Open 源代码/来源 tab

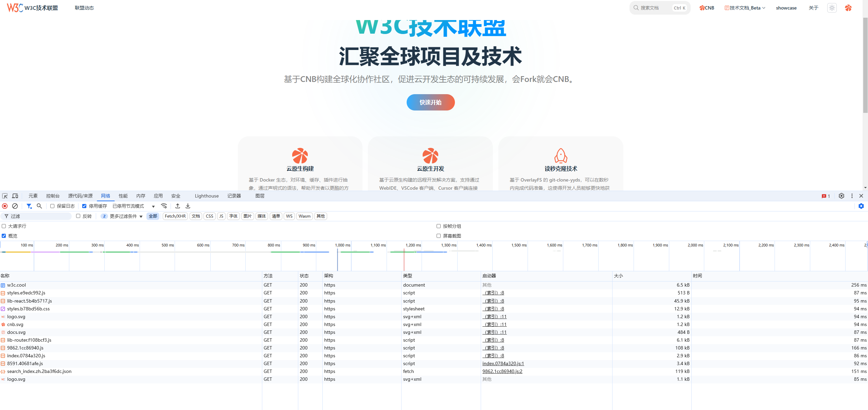[80, 196]
